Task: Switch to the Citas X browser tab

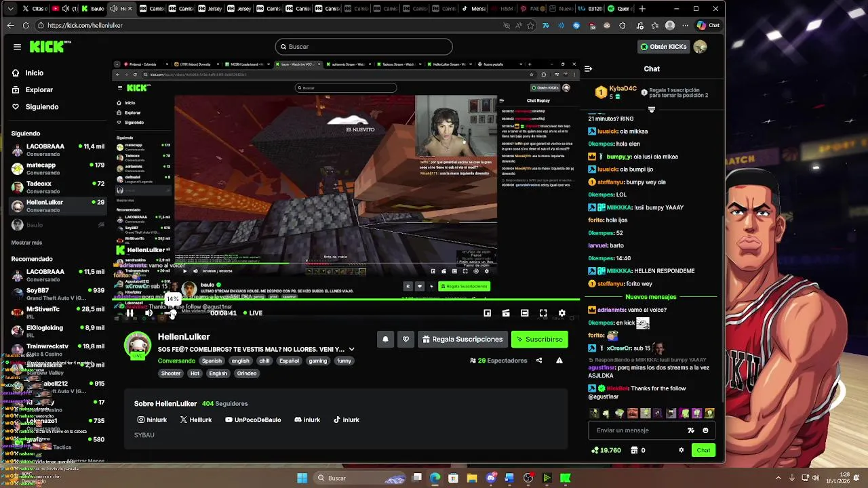Action: [x=35, y=9]
